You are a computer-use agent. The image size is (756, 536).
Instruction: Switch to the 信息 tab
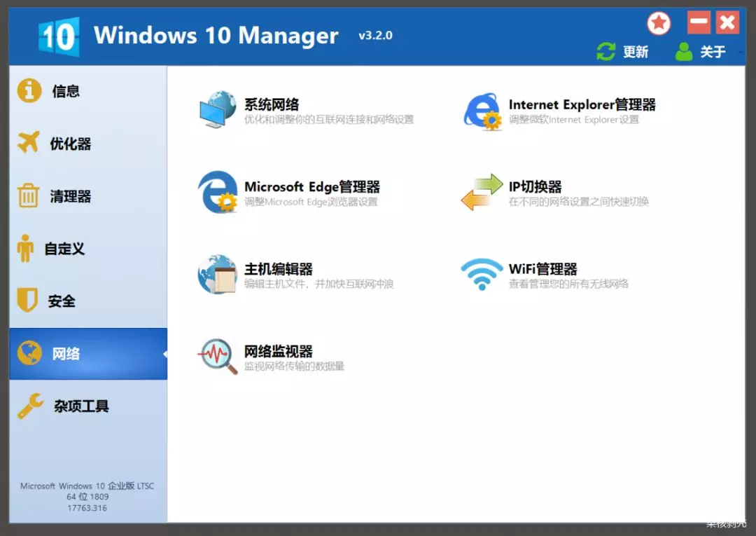pyautogui.click(x=88, y=90)
